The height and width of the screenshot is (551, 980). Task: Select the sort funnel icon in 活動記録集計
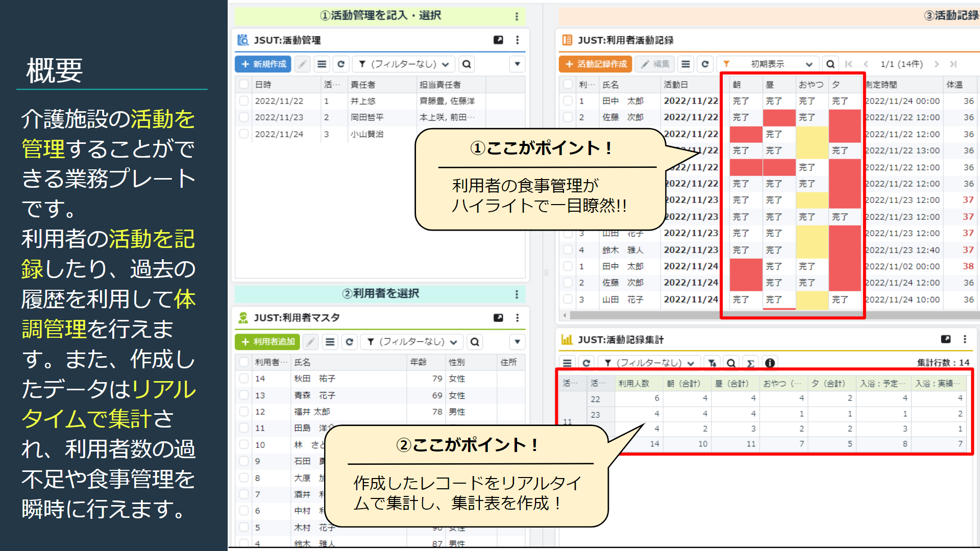point(712,363)
